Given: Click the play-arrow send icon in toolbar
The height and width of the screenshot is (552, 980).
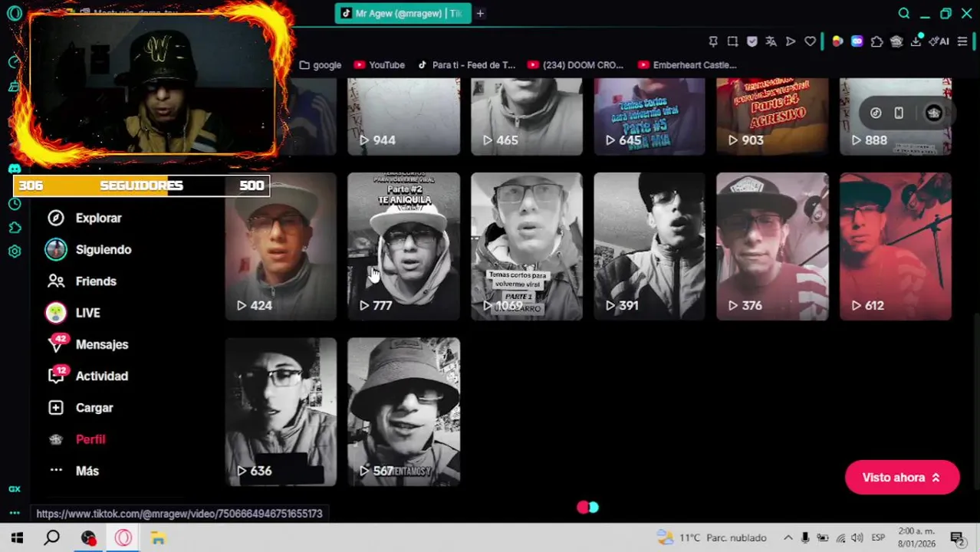Looking at the screenshot, I should [791, 41].
